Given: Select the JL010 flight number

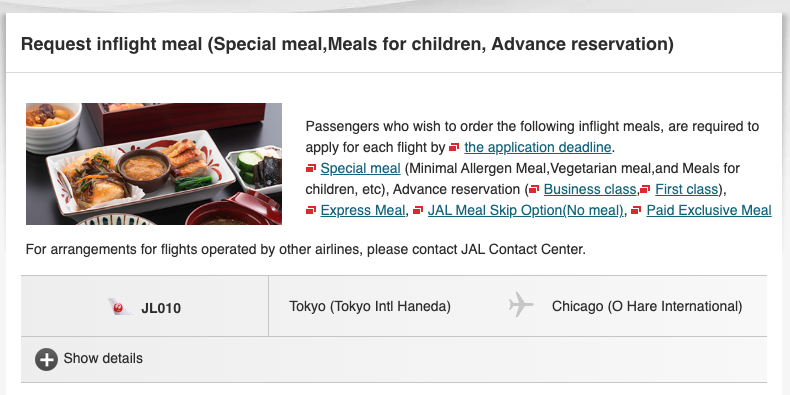Looking at the screenshot, I should point(161,308).
